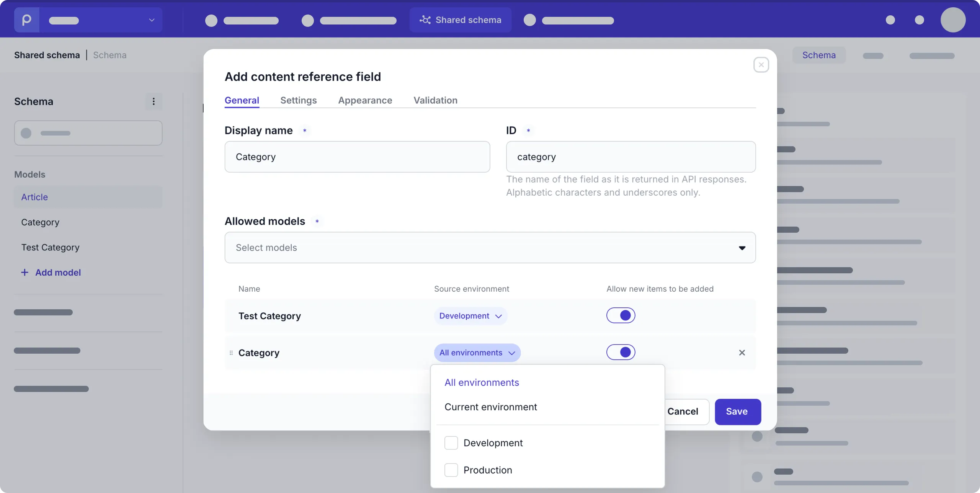The width and height of the screenshot is (980, 493).
Task: Toggle allow new items for Category
Action: 621,352
